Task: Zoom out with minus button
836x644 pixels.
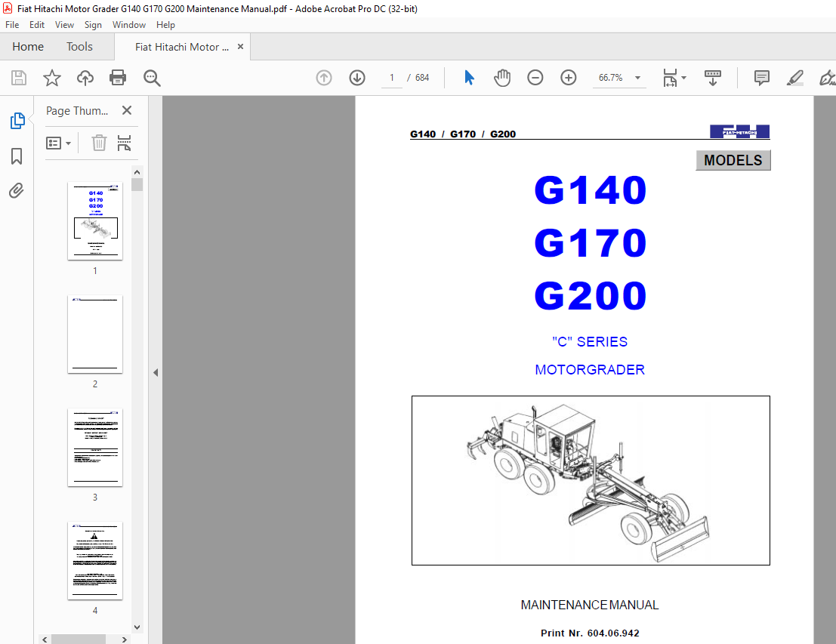Action: [535, 78]
